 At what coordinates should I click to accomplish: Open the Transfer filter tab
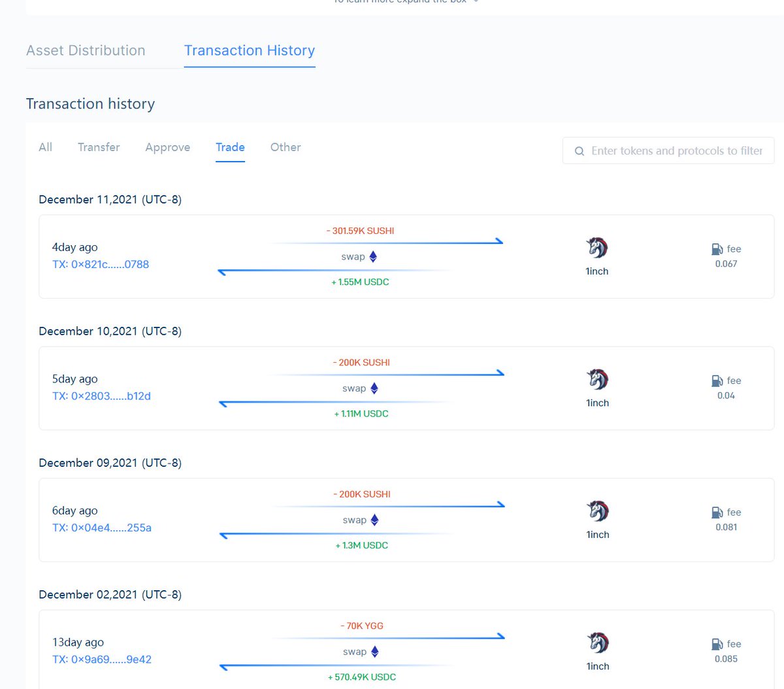pyautogui.click(x=99, y=147)
